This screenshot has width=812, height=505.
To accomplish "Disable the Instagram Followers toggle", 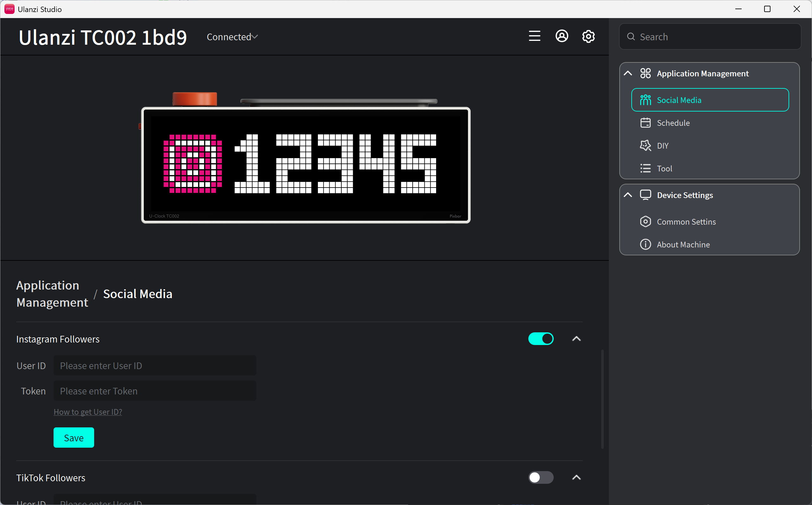I will point(540,339).
